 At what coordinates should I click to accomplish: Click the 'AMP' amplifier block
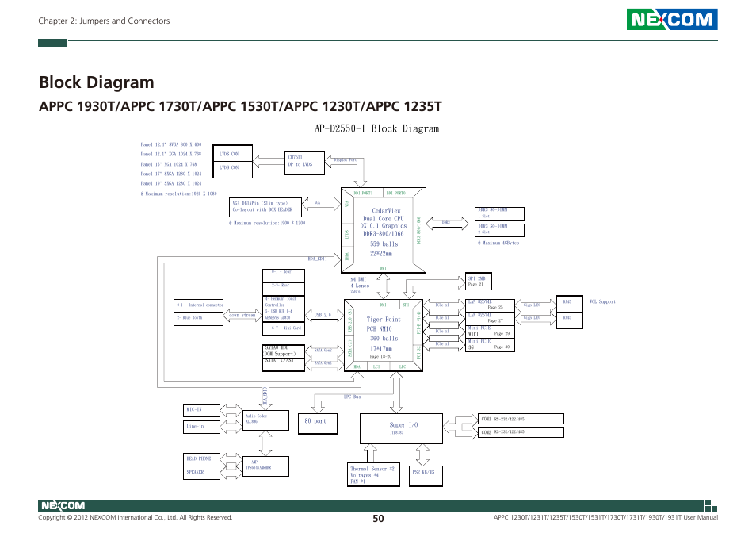pyautogui.click(x=265, y=466)
